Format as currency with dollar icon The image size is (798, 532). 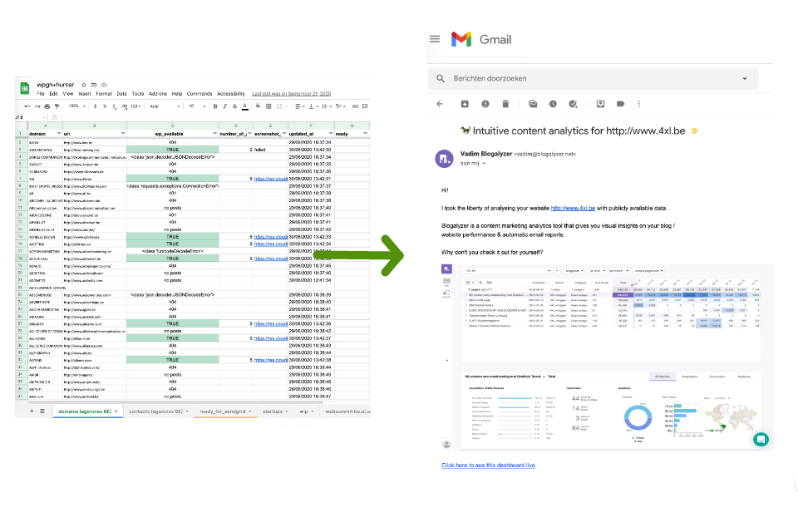[x=95, y=106]
